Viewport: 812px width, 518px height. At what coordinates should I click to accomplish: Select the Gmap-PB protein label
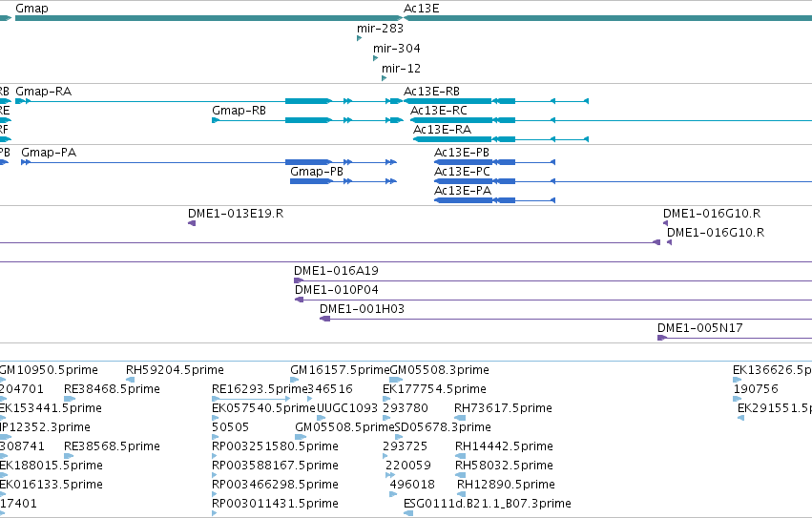[x=317, y=172]
